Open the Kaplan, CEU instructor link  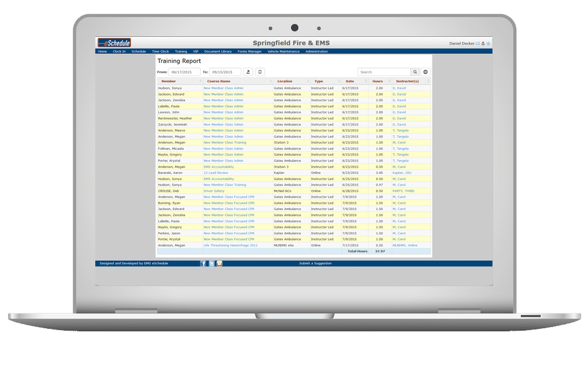tap(402, 173)
